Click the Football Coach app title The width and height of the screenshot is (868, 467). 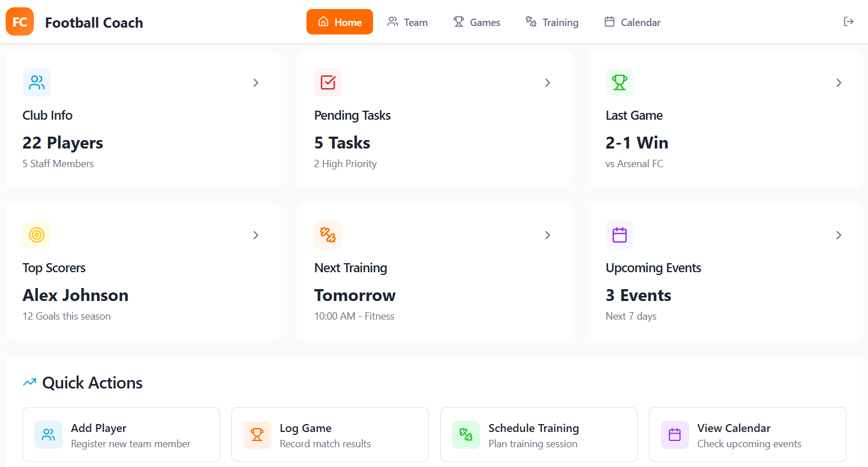[x=94, y=23]
